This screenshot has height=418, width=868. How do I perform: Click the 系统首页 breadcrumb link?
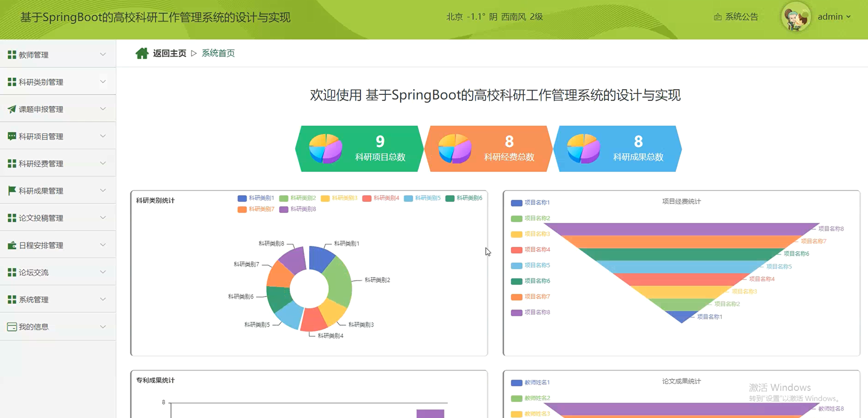tap(218, 53)
